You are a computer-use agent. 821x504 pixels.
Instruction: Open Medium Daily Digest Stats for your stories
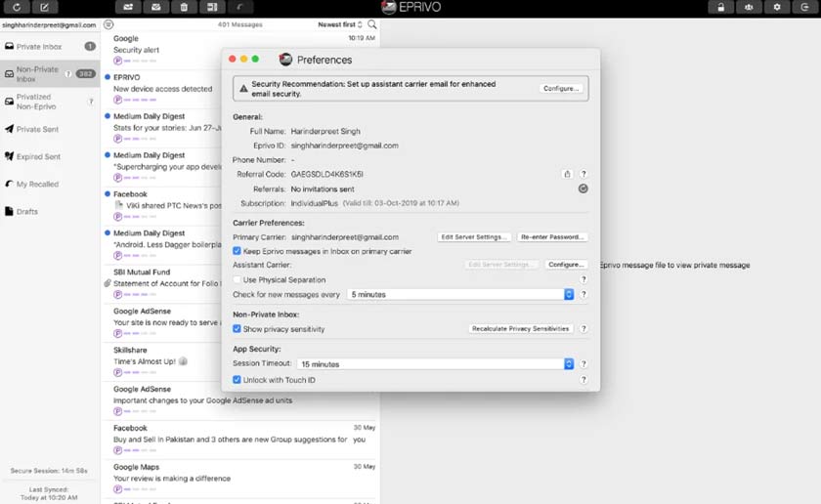[x=162, y=127]
